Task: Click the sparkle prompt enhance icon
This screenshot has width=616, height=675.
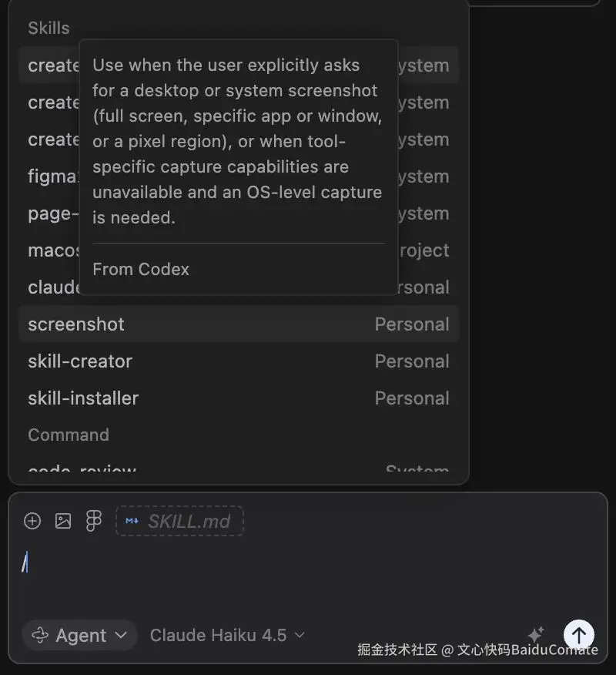Action: 536,634
